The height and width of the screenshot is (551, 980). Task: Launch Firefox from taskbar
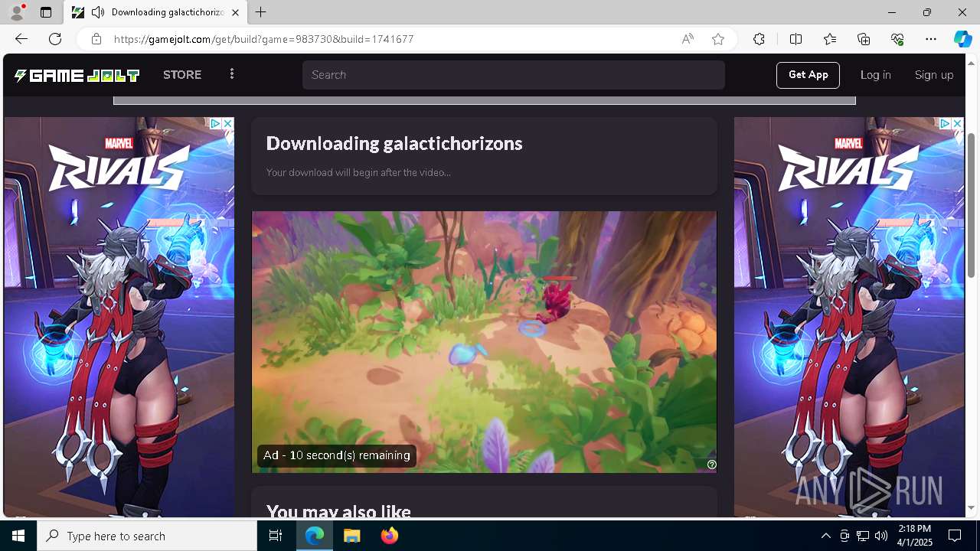coord(390,536)
